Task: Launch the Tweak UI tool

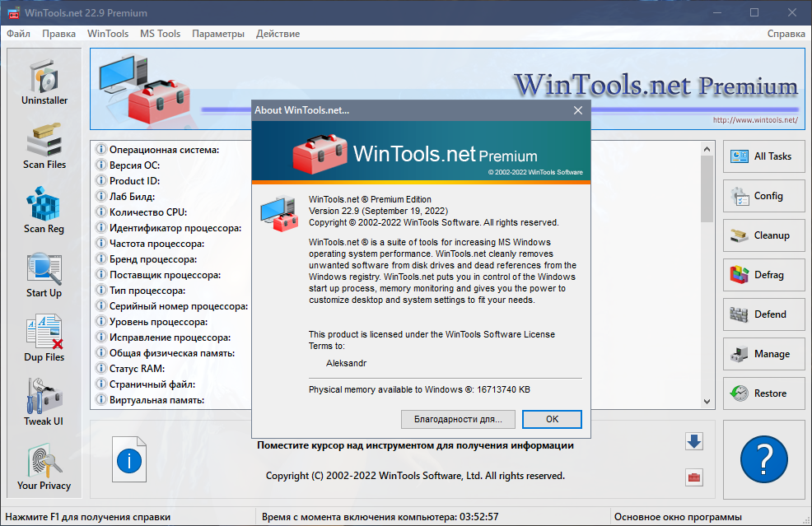Action: 44,403
